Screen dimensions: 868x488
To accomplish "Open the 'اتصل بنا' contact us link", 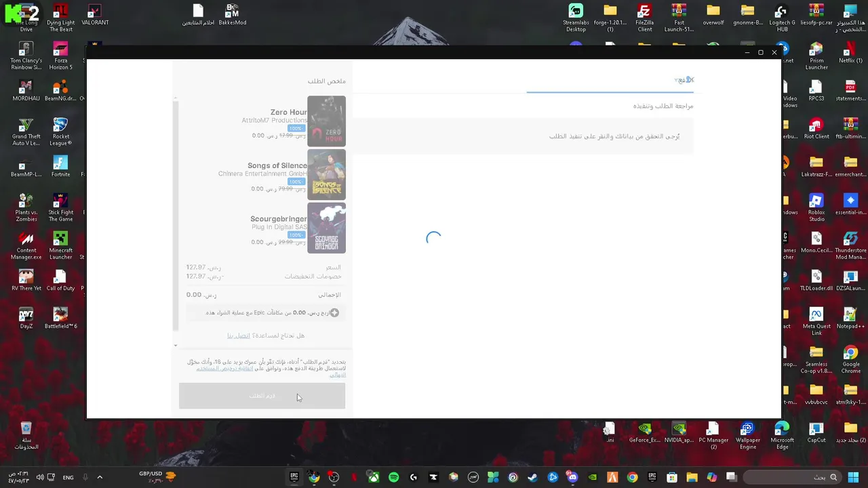I will pos(239,335).
